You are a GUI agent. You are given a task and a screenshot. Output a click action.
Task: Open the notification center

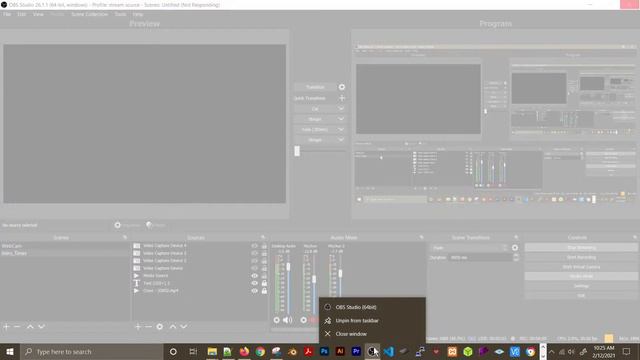pyautogui.click(x=626, y=351)
